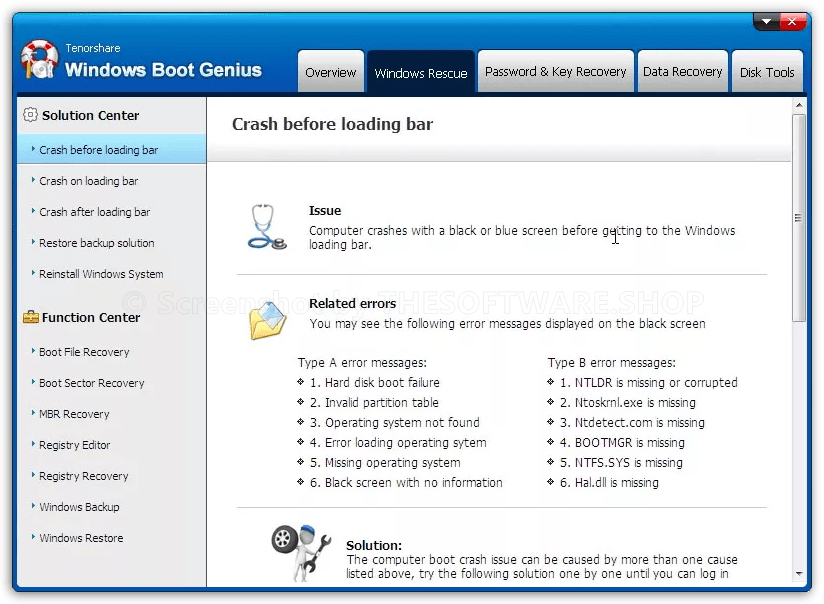The height and width of the screenshot is (604, 824).
Task: Click "Hard disk boot failure" error entry
Action: click(x=375, y=382)
